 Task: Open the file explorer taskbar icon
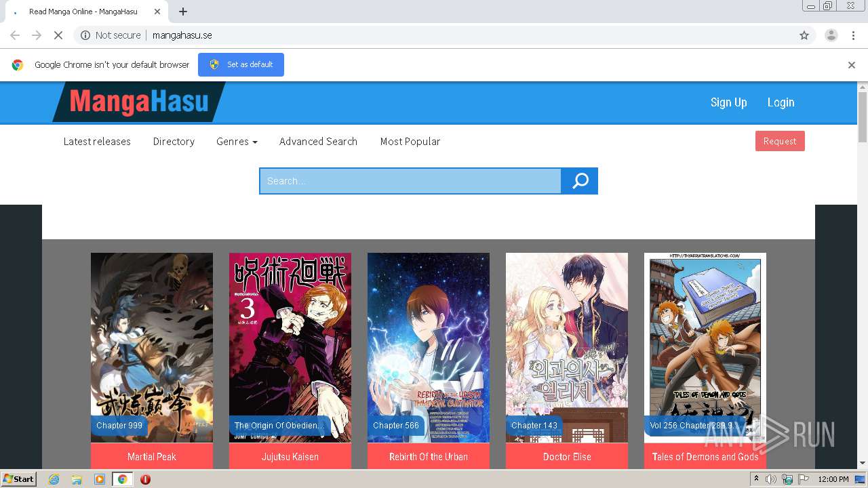click(x=77, y=479)
